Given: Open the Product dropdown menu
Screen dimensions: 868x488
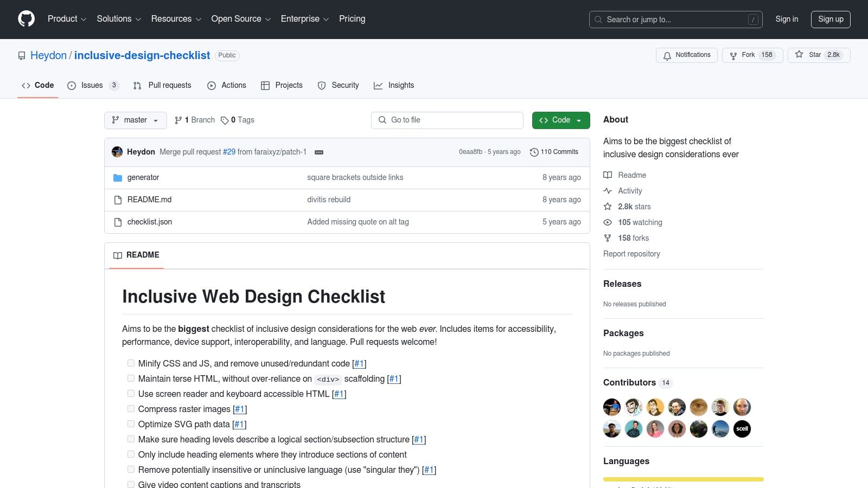Looking at the screenshot, I should coord(67,19).
